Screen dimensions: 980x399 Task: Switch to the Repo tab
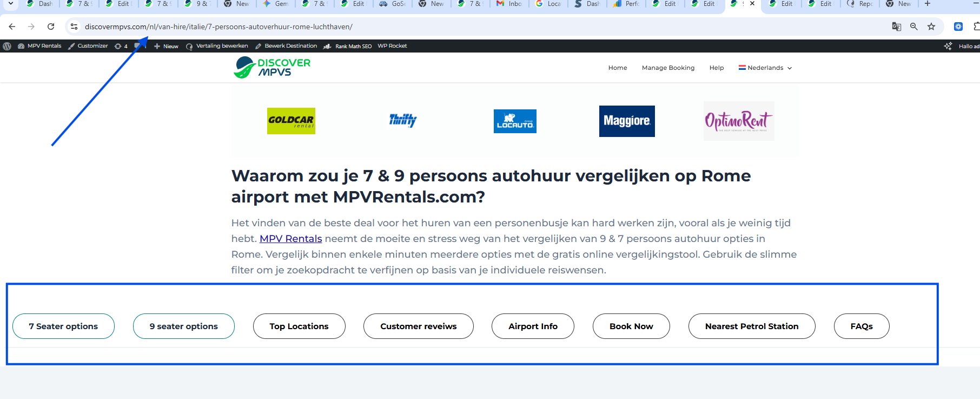(860, 4)
